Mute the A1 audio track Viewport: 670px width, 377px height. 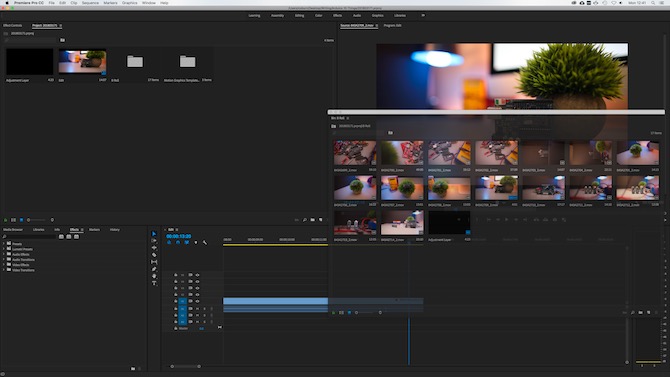point(197,309)
